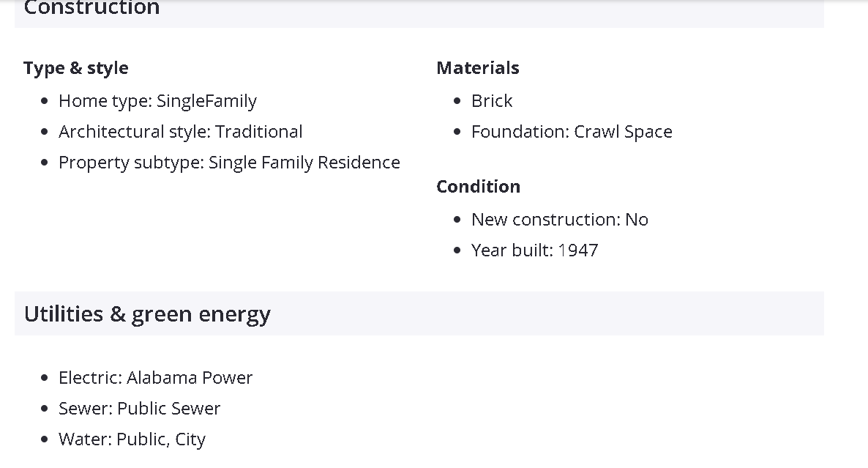This screenshot has width=868, height=468.
Task: Click the bullet next to Electric
Action: [x=45, y=378]
